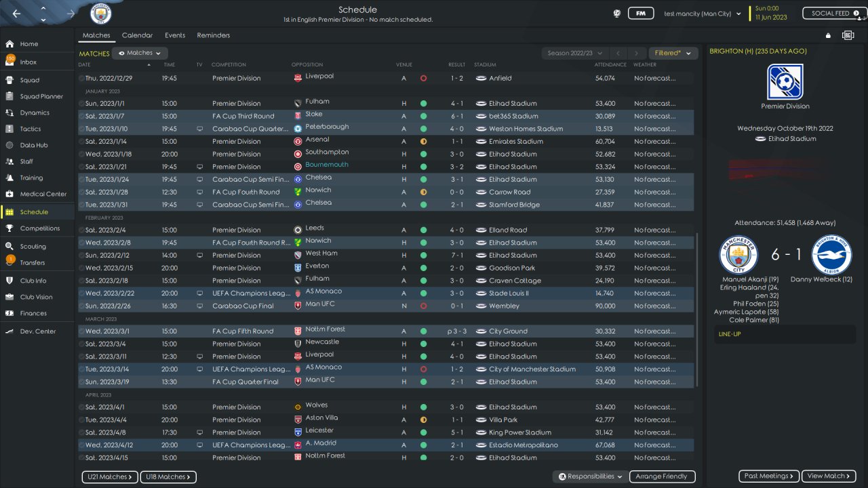Viewport: 868px width, 488px height.
Task: Open the Home sidebar icon
Action: pos(9,44)
